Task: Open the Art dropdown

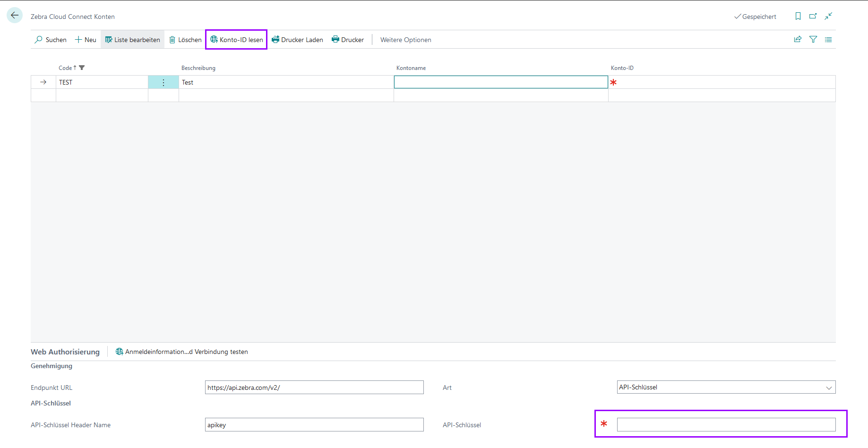Action: (726, 387)
